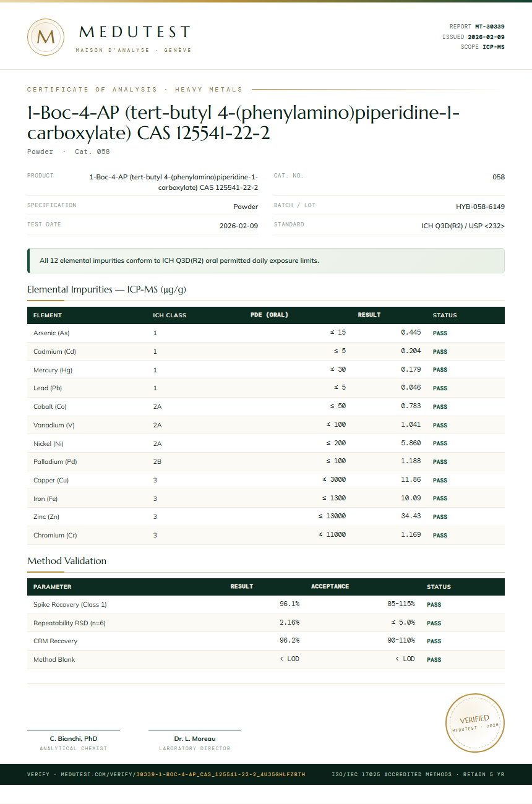Select the Cobalt (Co) row label

coord(50,407)
